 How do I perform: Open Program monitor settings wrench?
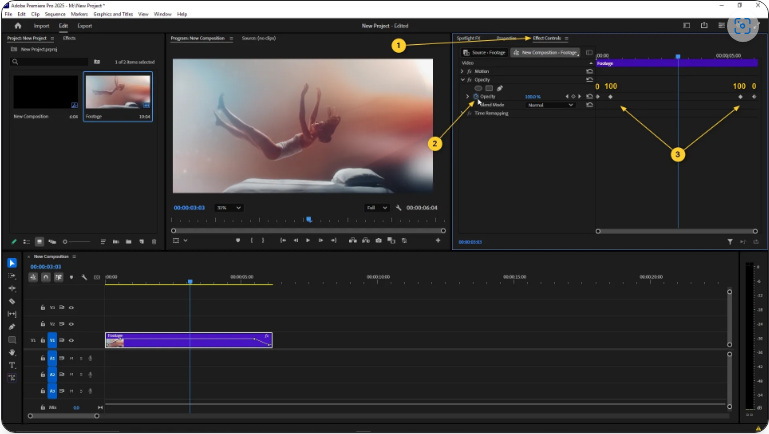[x=398, y=208]
